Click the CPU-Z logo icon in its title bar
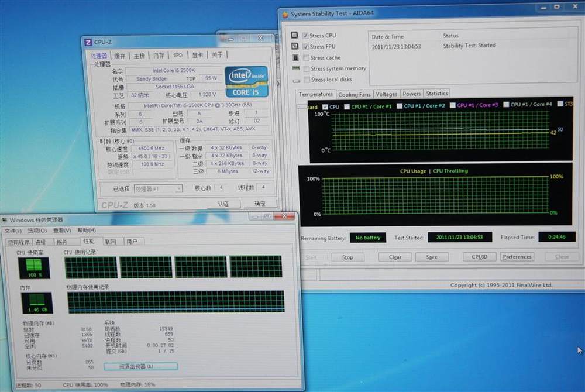Screen dimensions: 585x392 88,42
